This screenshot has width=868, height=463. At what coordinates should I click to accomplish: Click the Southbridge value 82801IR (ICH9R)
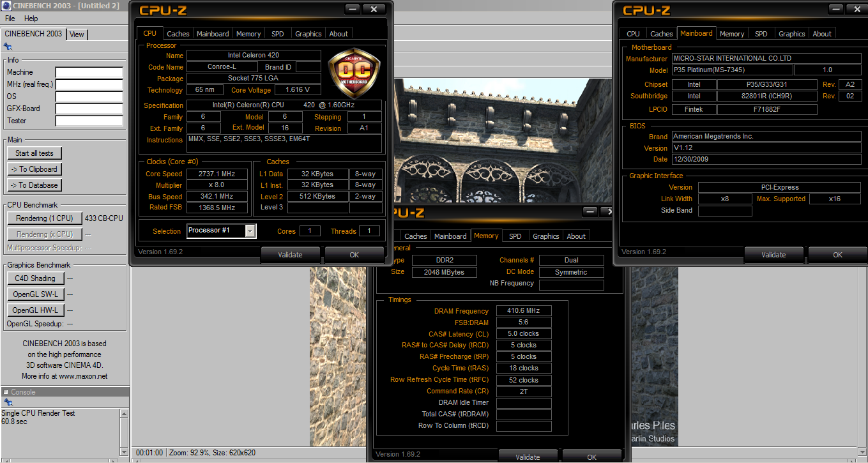[x=767, y=96]
